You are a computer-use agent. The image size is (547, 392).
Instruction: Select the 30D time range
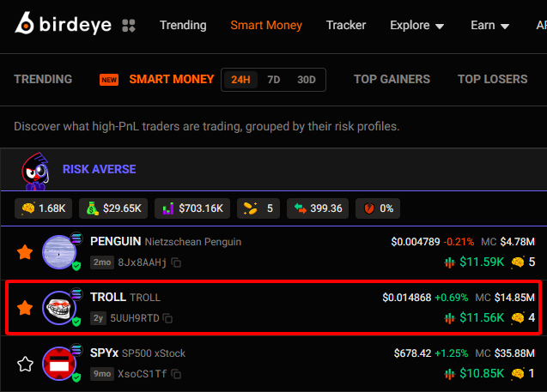click(x=307, y=80)
